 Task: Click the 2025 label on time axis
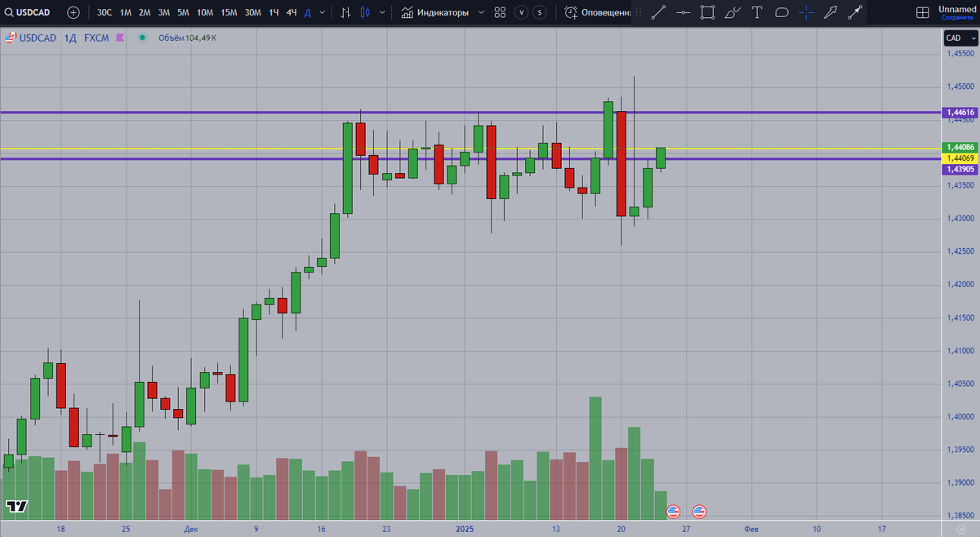pyautogui.click(x=465, y=529)
